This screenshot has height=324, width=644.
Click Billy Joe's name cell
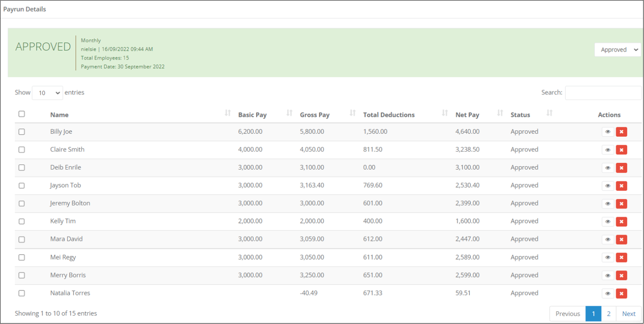pyautogui.click(x=61, y=132)
